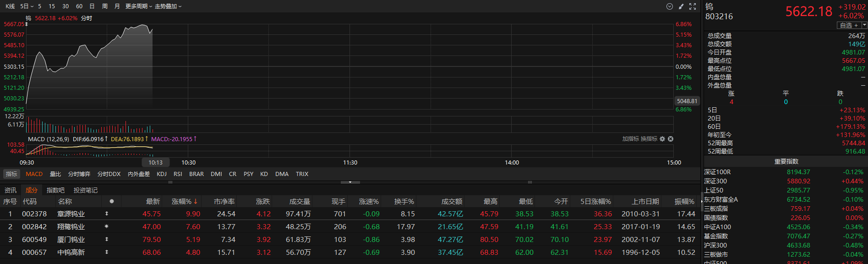The width and height of the screenshot is (868, 264).
Task: Open the drawing brush tool
Action: 681,6
